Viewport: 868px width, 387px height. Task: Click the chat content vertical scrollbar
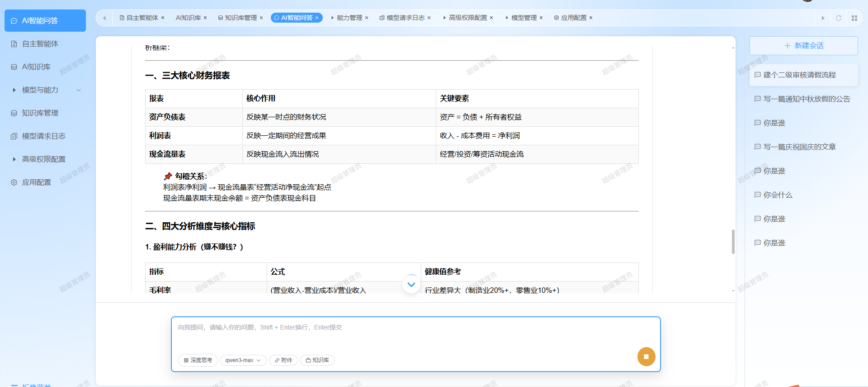pyautogui.click(x=733, y=242)
